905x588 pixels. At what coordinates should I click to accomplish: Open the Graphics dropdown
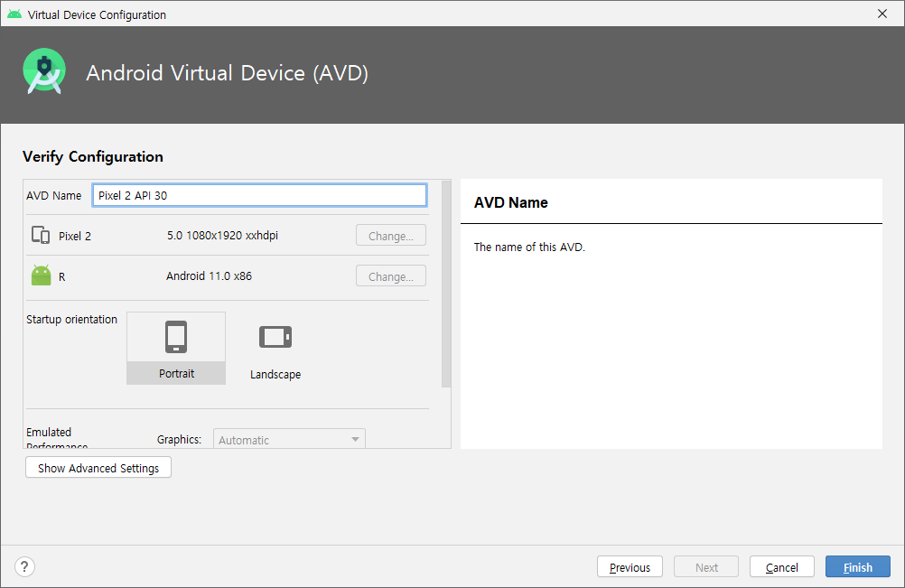click(x=289, y=439)
